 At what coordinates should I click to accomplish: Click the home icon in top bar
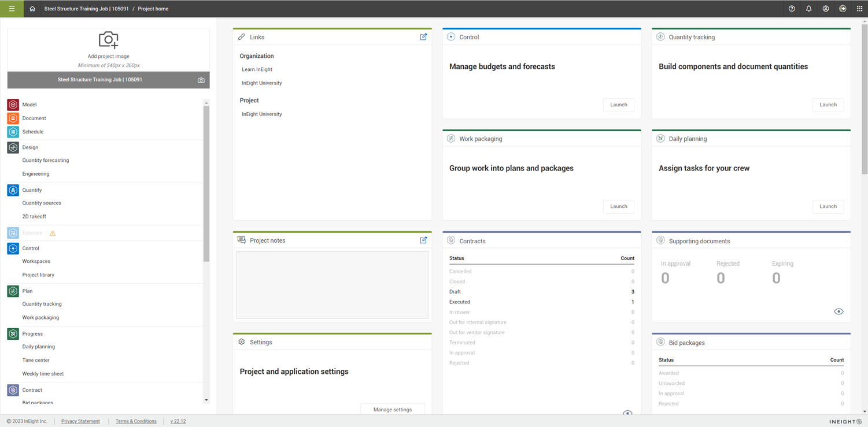tap(32, 9)
